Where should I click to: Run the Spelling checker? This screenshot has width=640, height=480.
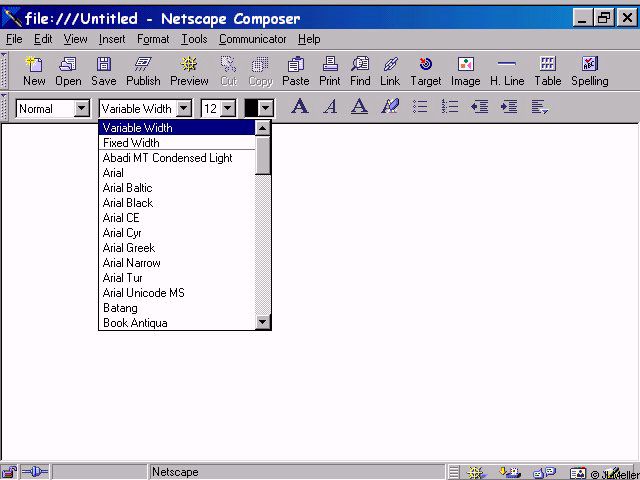[x=590, y=71]
